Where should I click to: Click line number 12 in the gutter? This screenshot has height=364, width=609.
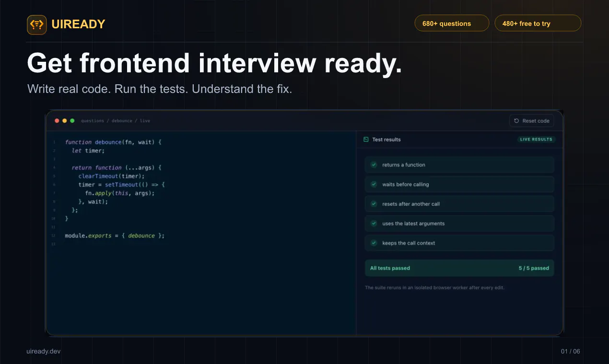click(54, 236)
